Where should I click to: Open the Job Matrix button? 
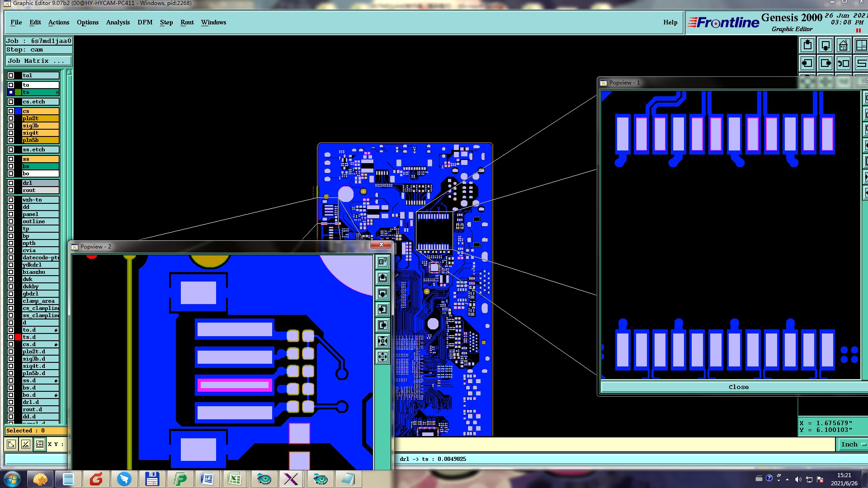pos(38,61)
